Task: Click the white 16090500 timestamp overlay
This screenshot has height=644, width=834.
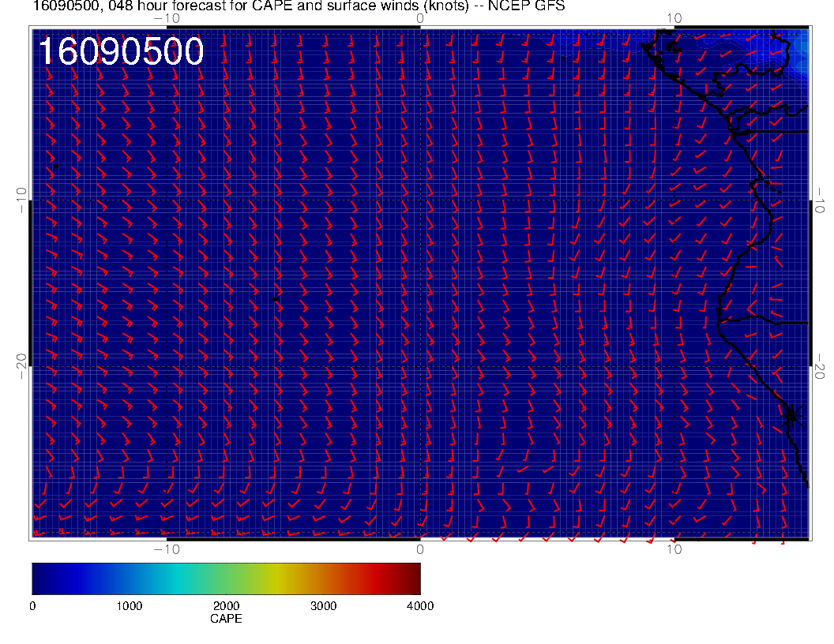Action: pyautogui.click(x=122, y=51)
